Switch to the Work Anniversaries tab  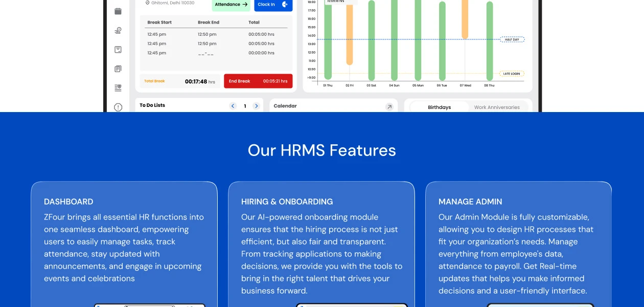pos(496,107)
